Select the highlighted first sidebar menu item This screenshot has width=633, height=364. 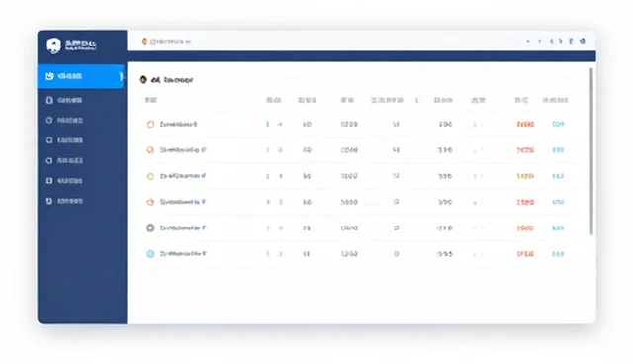pyautogui.click(x=81, y=76)
